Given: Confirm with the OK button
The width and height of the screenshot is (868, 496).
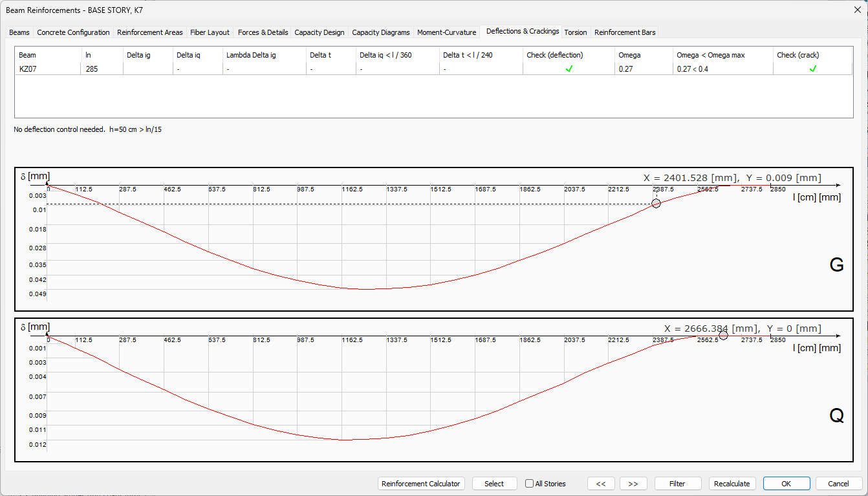Looking at the screenshot, I should [x=786, y=484].
